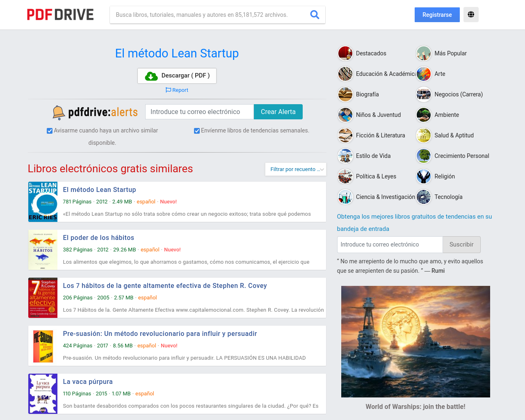Select the Biografía category label
525x420 pixels.
367,94
